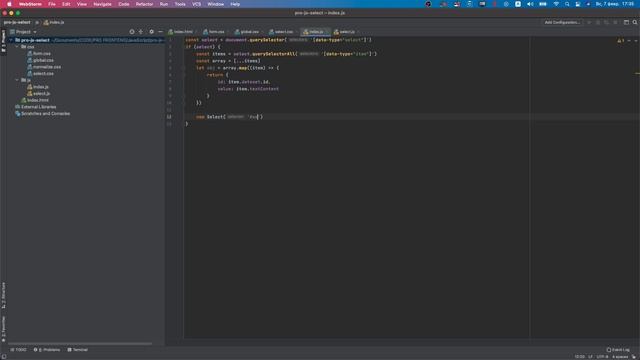This screenshot has height=360, width=640.
Task: Select index.js in project tree
Action: (38, 87)
